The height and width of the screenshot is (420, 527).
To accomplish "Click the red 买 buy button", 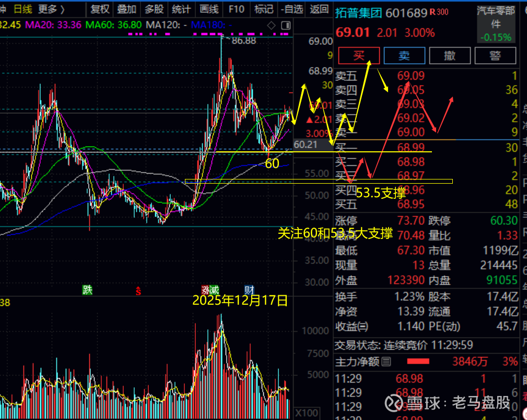I will pos(359,55).
